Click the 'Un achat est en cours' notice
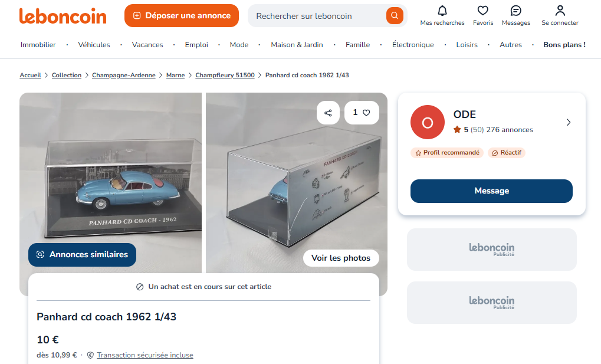601x364 pixels. click(204, 287)
